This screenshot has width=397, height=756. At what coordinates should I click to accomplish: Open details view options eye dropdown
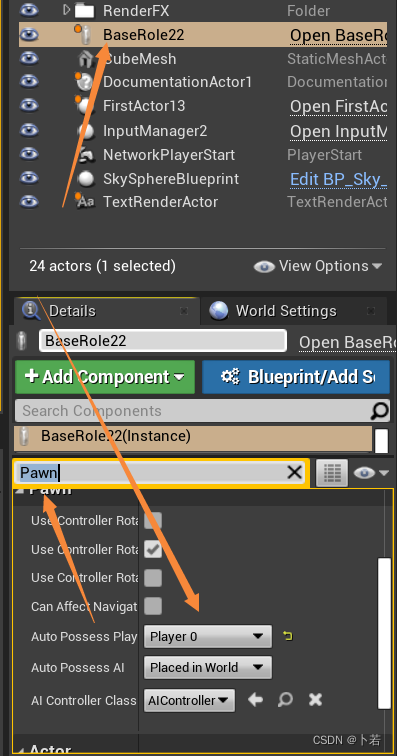(x=370, y=473)
